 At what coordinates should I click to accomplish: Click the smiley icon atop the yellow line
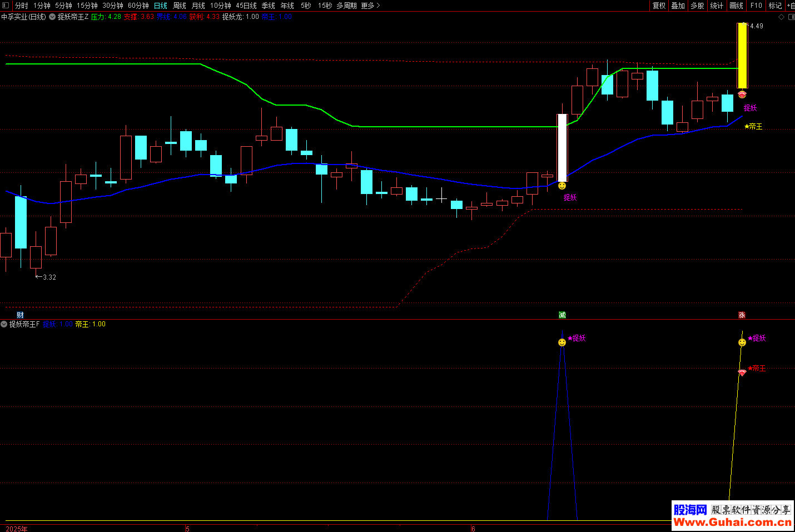tap(742, 342)
